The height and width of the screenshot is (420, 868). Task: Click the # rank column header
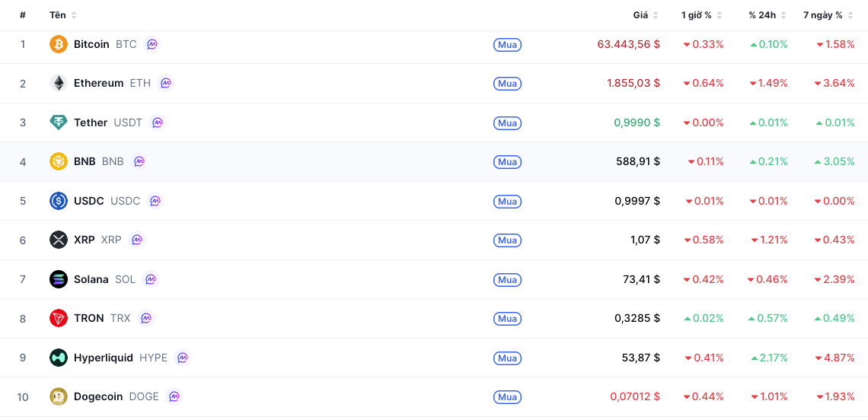click(23, 15)
